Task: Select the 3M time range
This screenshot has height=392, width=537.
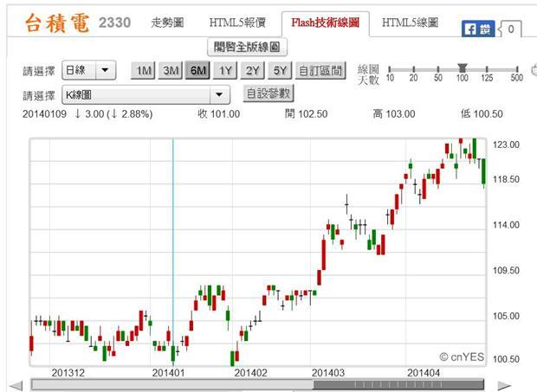Action: (x=170, y=70)
